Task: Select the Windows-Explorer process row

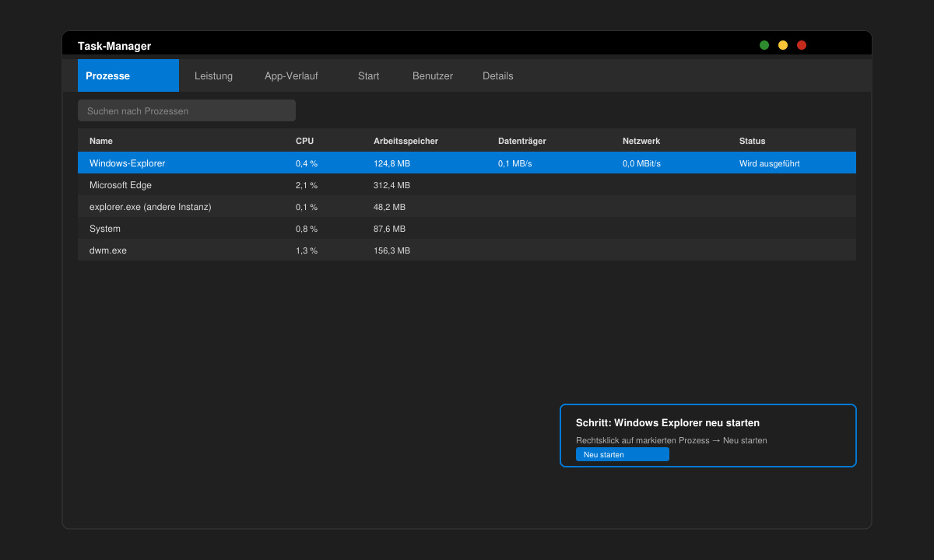Action: [467, 163]
